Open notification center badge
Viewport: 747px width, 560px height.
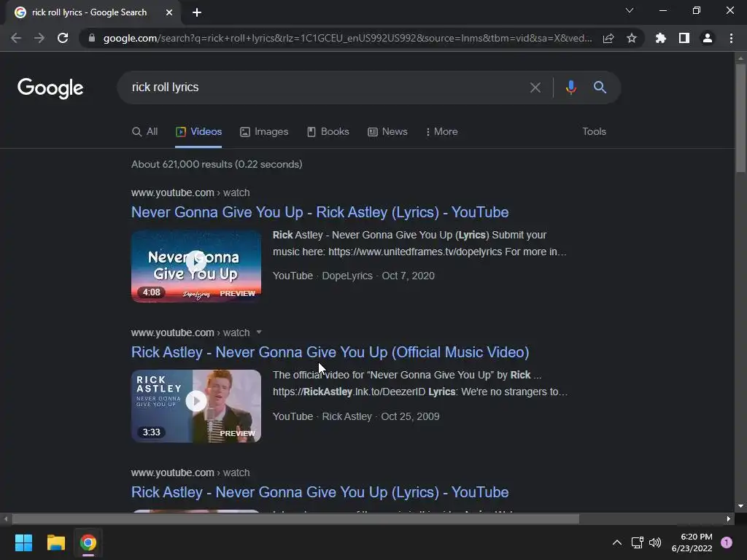point(727,542)
